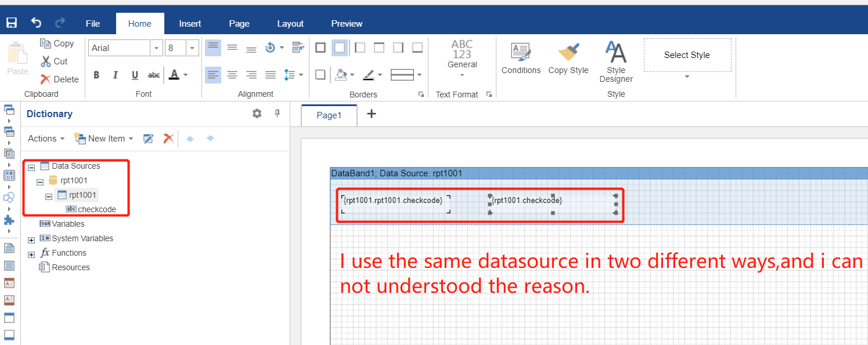868x345 pixels.
Task: Activate the Copy Style brush
Action: 568,58
